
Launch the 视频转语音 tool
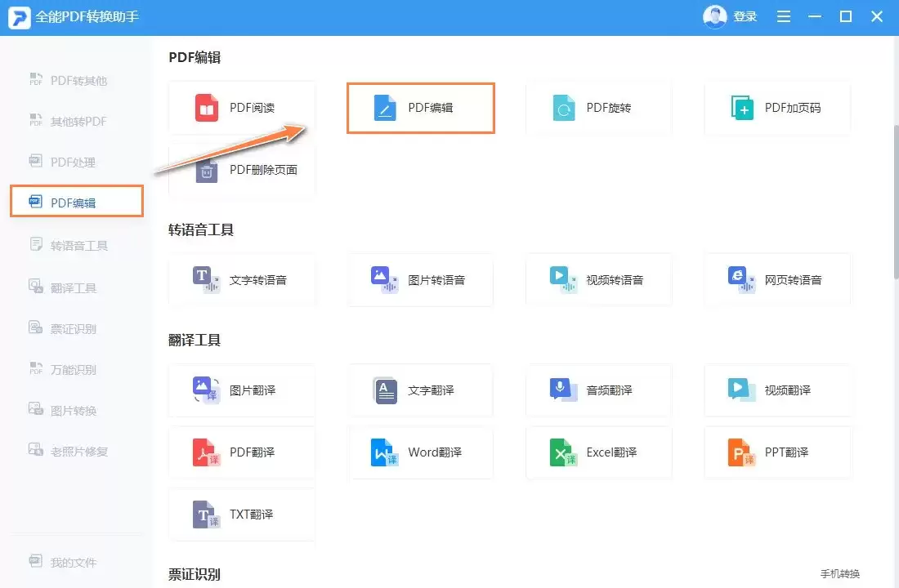coord(599,279)
